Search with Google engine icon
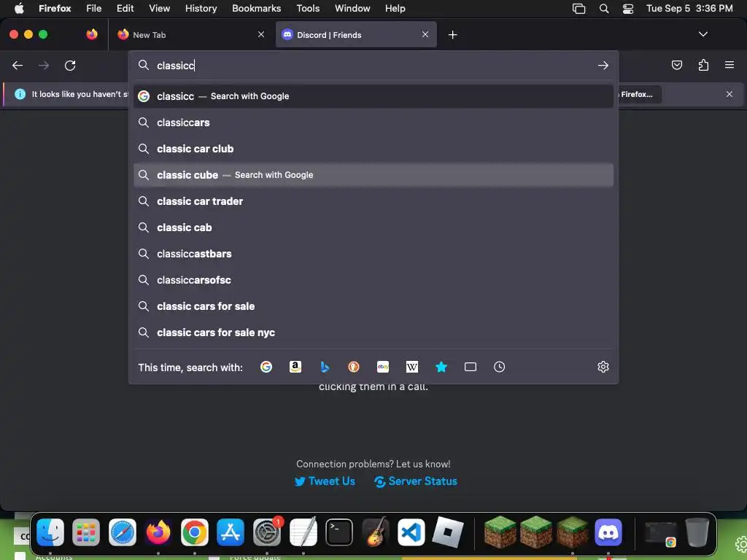The width and height of the screenshot is (747, 560). 266,367
